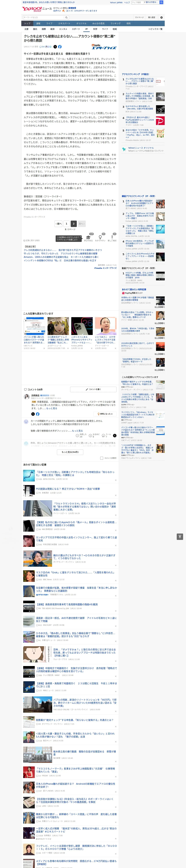Open ヘルプ link in header
186x868 pixels.
[x=127, y=2]
